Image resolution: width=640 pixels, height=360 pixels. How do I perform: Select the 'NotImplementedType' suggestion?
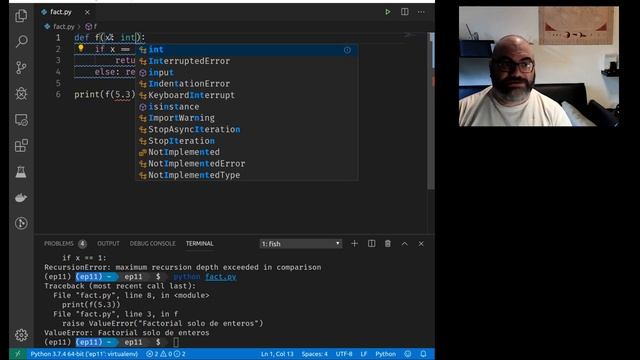(x=247, y=175)
